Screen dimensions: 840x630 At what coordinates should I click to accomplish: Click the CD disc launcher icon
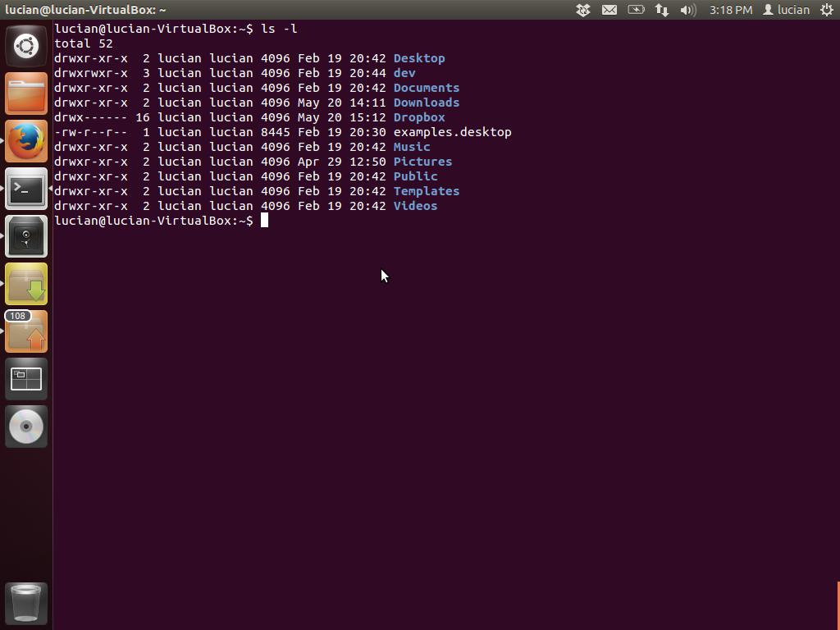pyautogui.click(x=26, y=427)
